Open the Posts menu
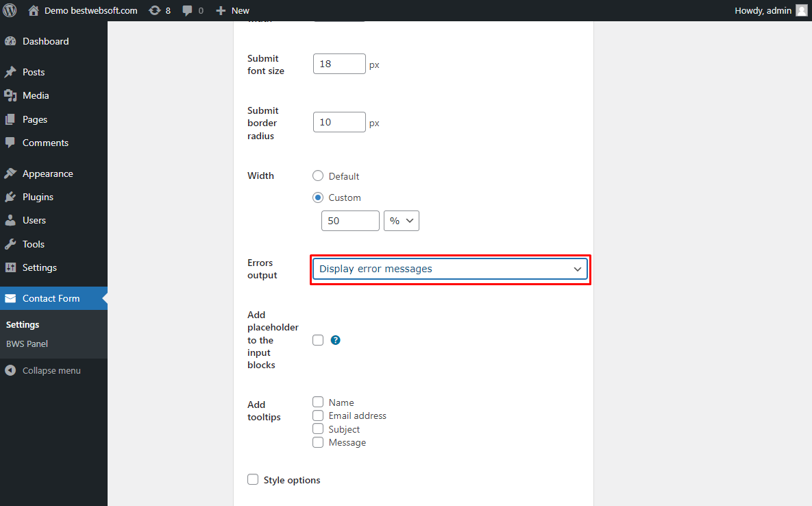 [34, 72]
